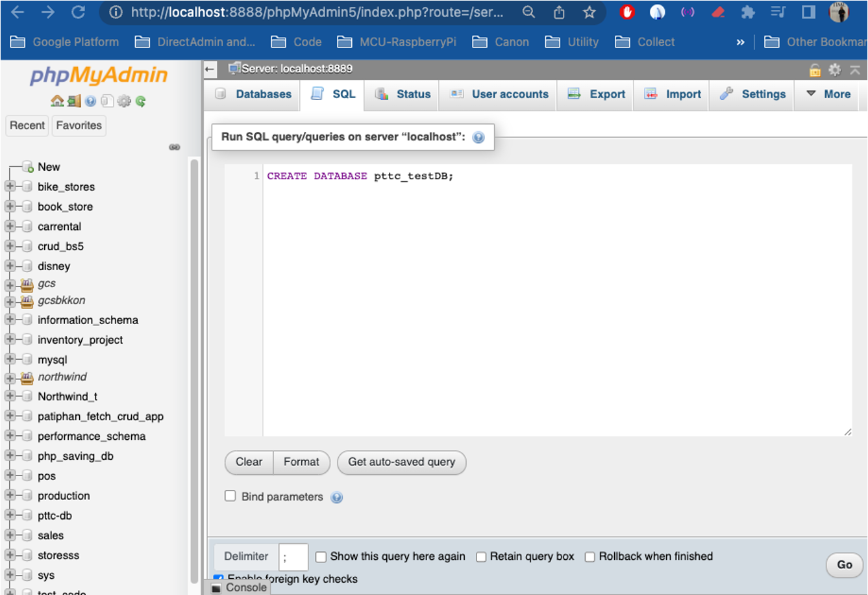The width and height of the screenshot is (868, 595).
Task: Click the sidebar gear navigation settings icon
Action: tap(124, 101)
